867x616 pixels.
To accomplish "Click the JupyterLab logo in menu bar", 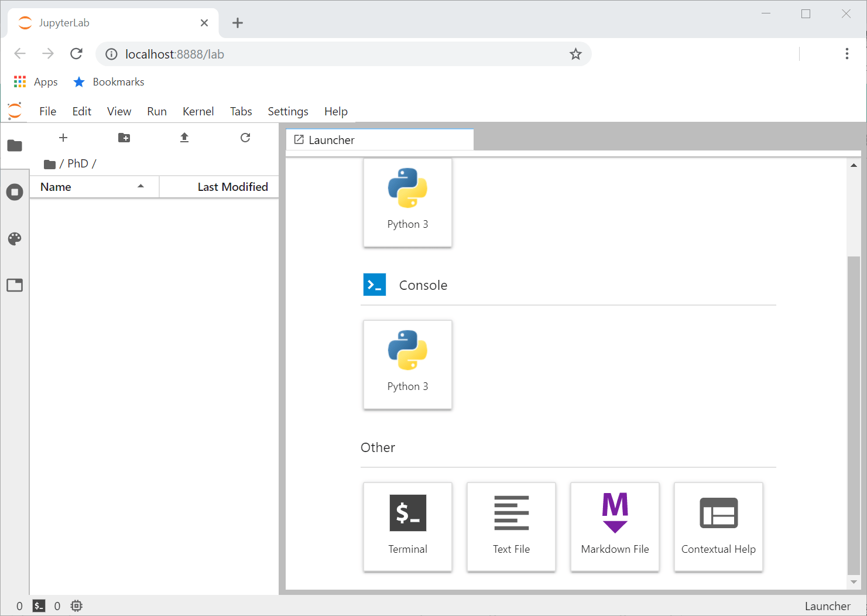I will [15, 111].
